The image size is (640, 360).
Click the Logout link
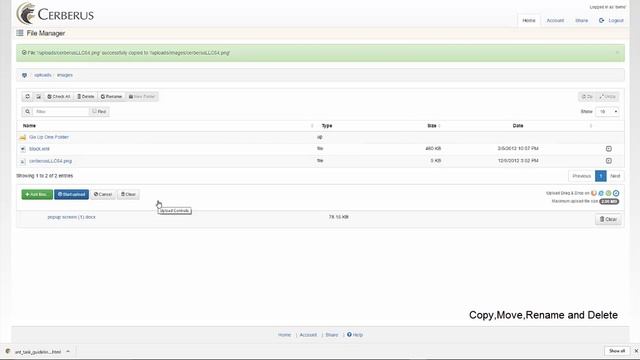click(611, 20)
